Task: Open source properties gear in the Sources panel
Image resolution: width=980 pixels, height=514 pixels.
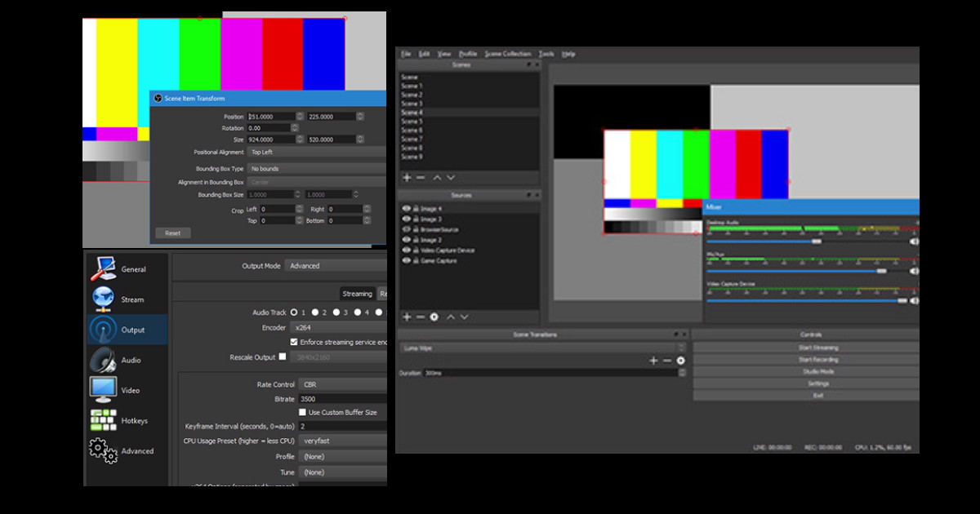Action: pos(434,317)
